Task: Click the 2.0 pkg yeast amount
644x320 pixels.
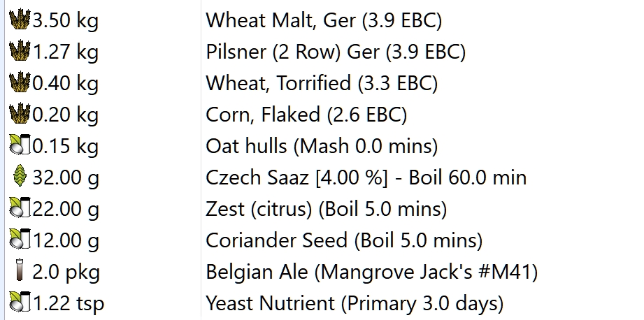Action: click(x=66, y=272)
